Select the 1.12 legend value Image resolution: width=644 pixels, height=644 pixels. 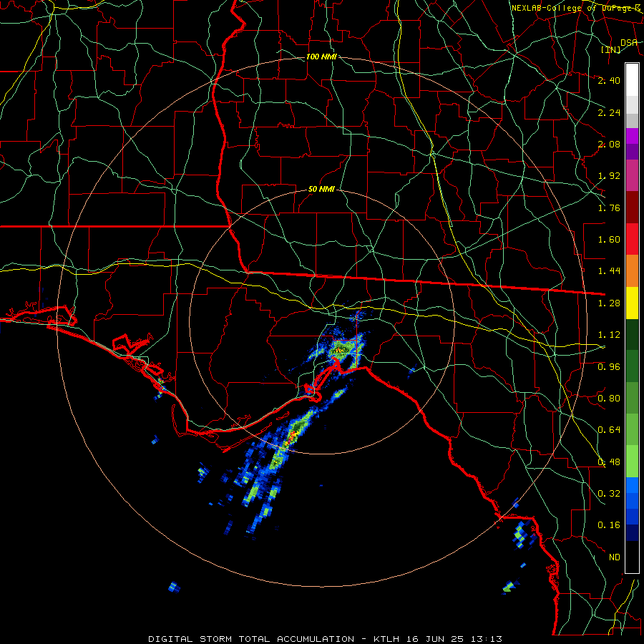pos(609,335)
